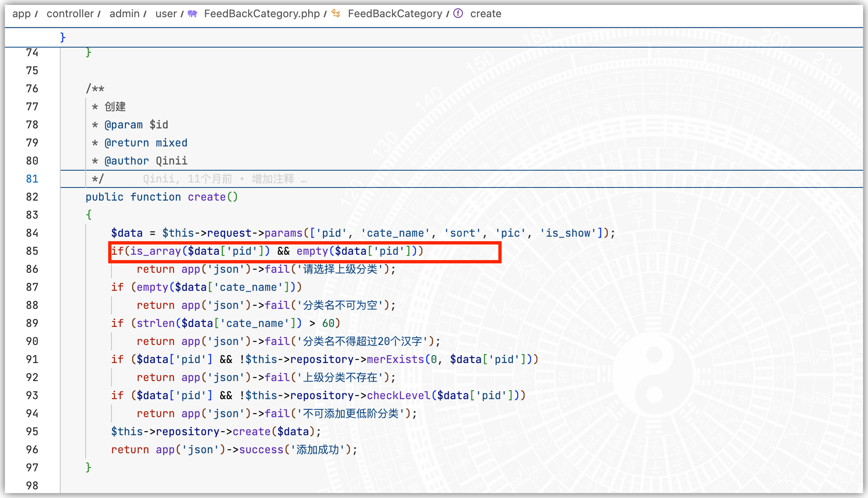Click "if (empty($data['cate_name']))" line
The height and width of the screenshot is (498, 868).
click(207, 287)
